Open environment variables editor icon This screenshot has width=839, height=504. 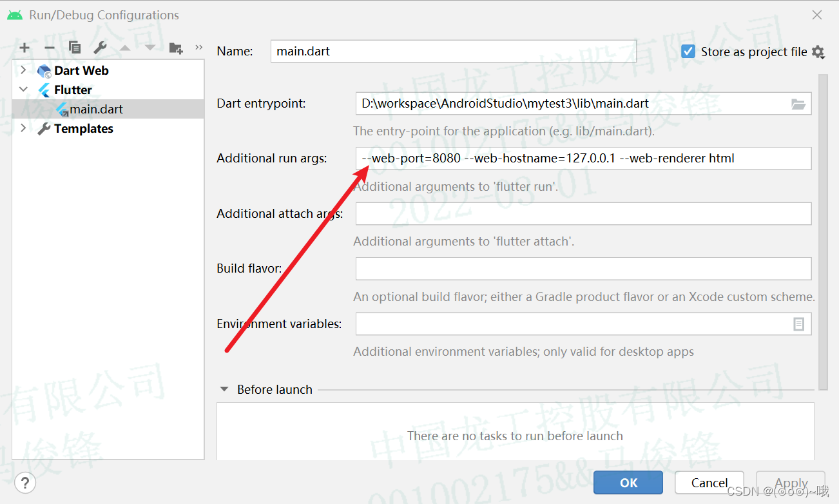[x=799, y=324]
